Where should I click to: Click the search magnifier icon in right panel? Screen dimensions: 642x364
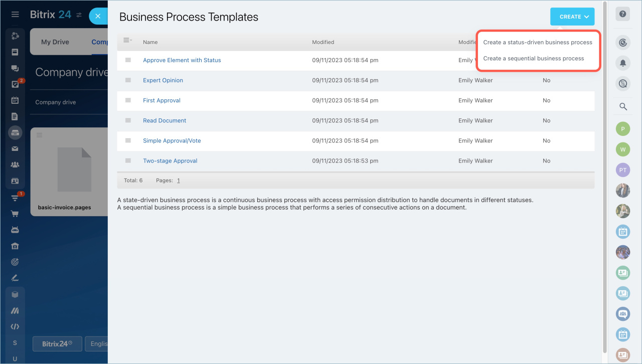(623, 106)
